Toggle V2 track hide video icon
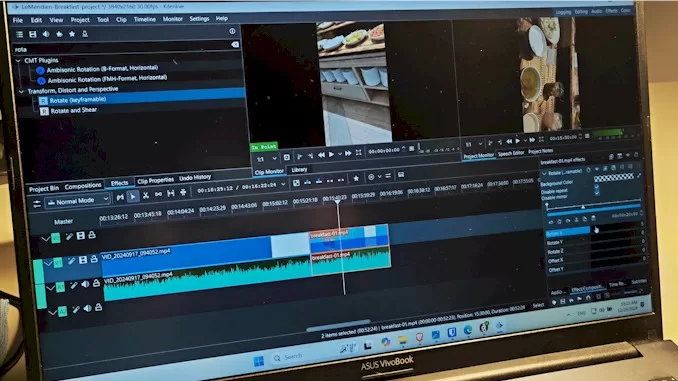This screenshot has width=678, height=381. (80, 236)
